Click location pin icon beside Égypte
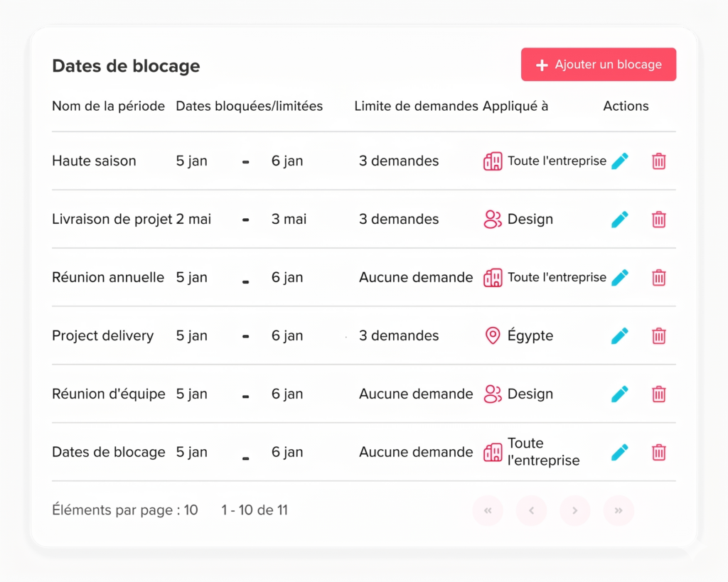 coord(493,335)
